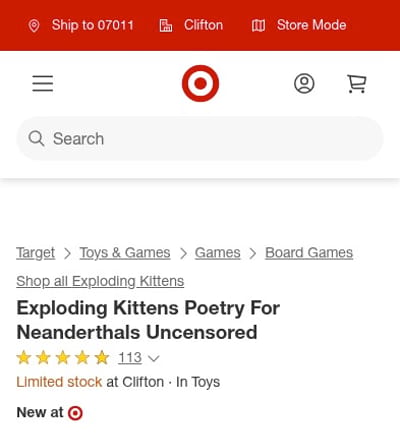Click the store building icon beside Clifton

pos(166,25)
